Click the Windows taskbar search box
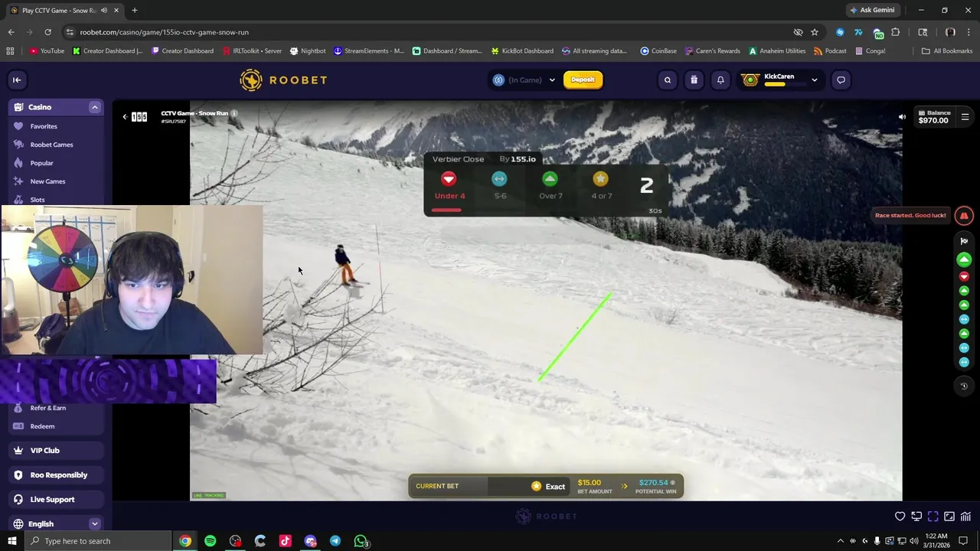Image resolution: width=980 pixels, height=551 pixels. click(98, 541)
